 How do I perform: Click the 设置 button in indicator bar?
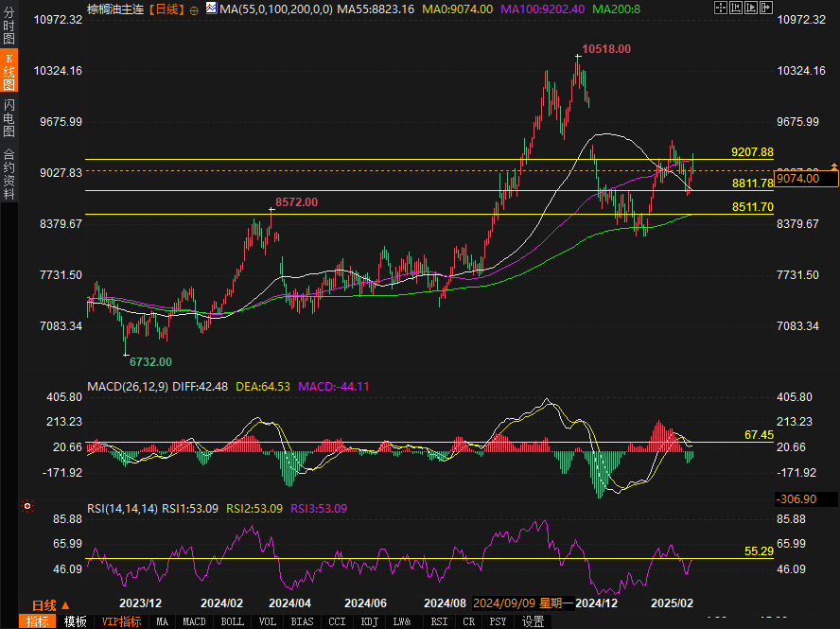[534, 621]
